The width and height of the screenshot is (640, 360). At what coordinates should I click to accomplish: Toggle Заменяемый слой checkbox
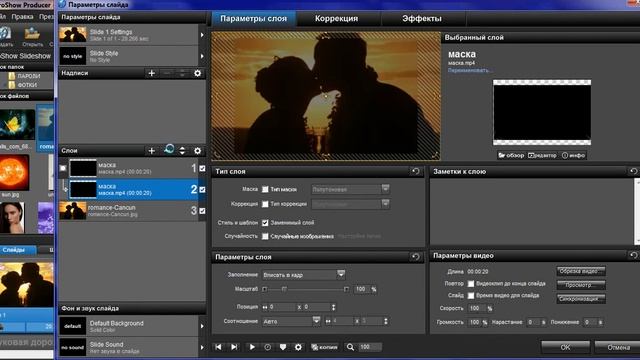(265, 222)
